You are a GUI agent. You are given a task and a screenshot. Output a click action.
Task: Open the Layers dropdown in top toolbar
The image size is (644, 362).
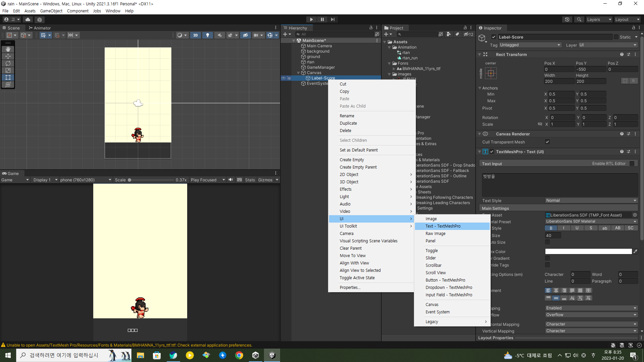point(599,19)
